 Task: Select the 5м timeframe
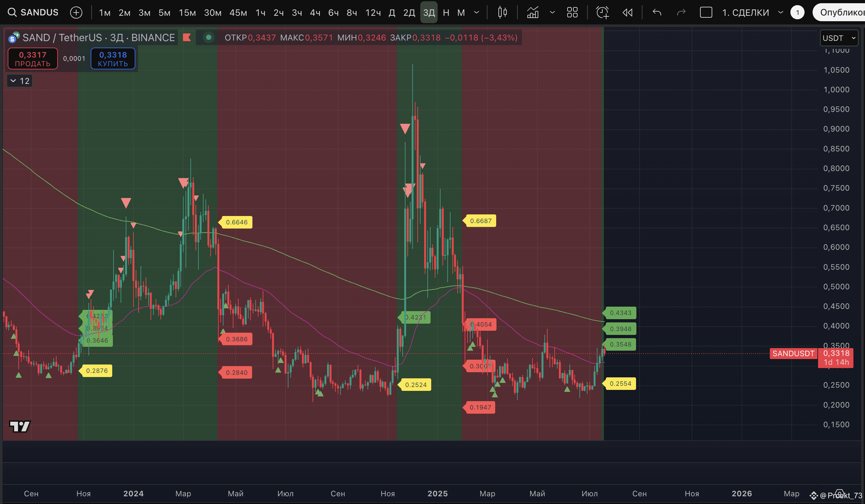click(x=164, y=13)
